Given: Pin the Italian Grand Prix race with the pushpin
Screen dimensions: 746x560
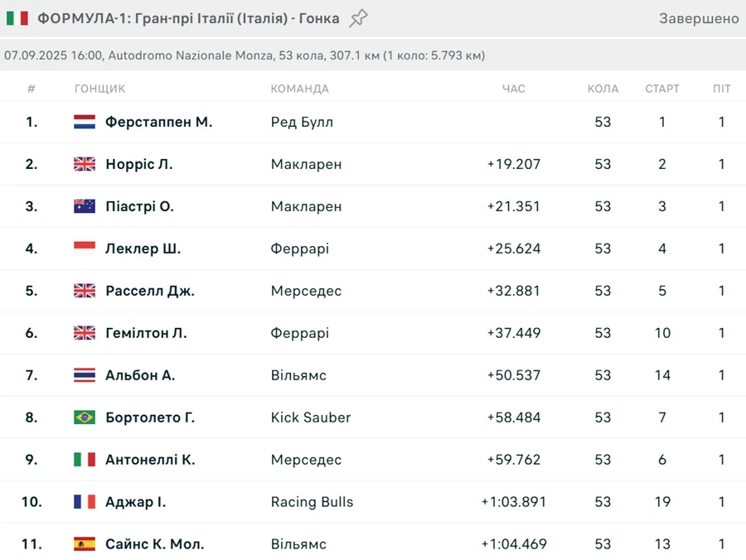Looking at the screenshot, I should tap(358, 18).
